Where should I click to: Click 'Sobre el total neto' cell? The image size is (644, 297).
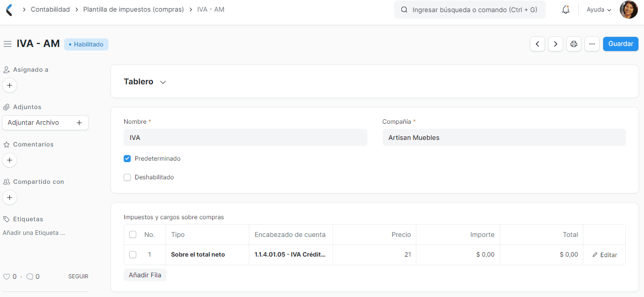(x=207, y=255)
